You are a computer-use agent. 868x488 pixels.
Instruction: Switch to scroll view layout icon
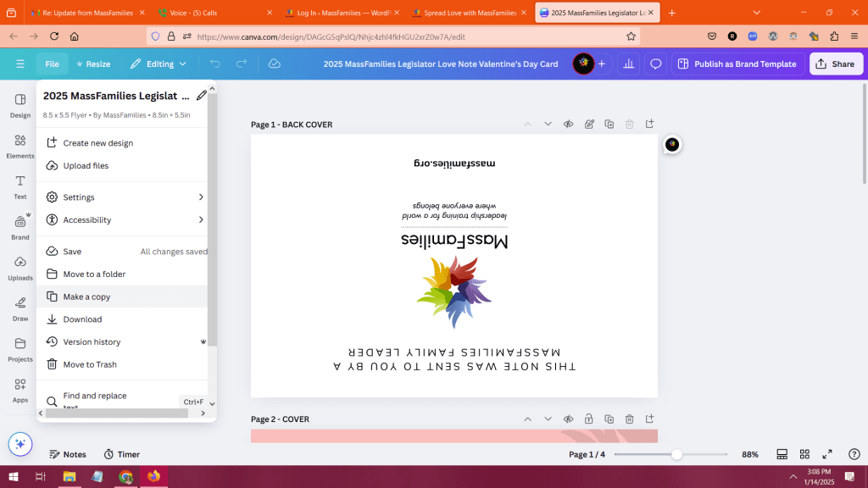coord(782,454)
